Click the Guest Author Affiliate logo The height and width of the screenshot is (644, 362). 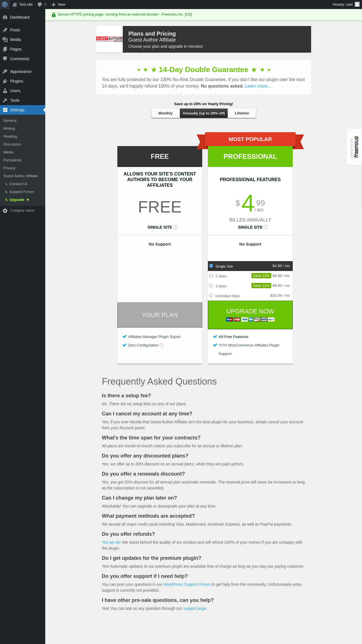tap(109, 39)
